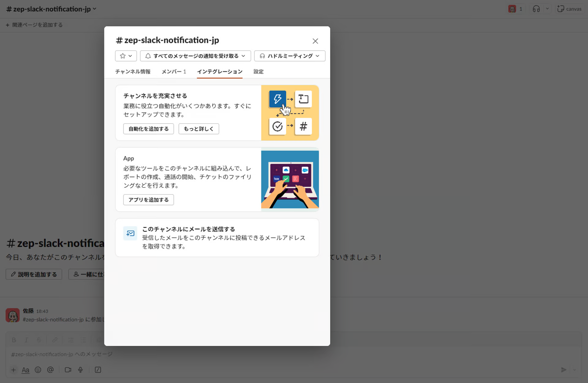The image size is (588, 383).
Task: Click the microphone audio clip icon
Action: coord(81,370)
